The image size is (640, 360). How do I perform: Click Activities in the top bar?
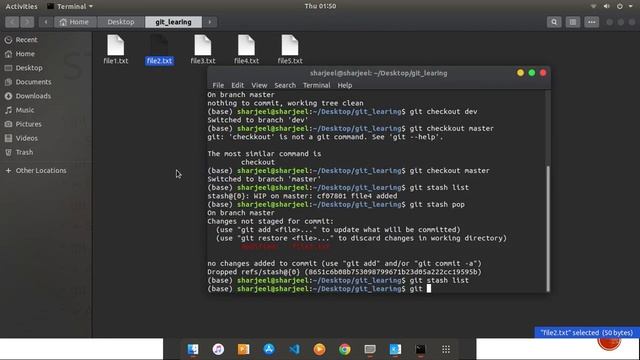[21, 6]
